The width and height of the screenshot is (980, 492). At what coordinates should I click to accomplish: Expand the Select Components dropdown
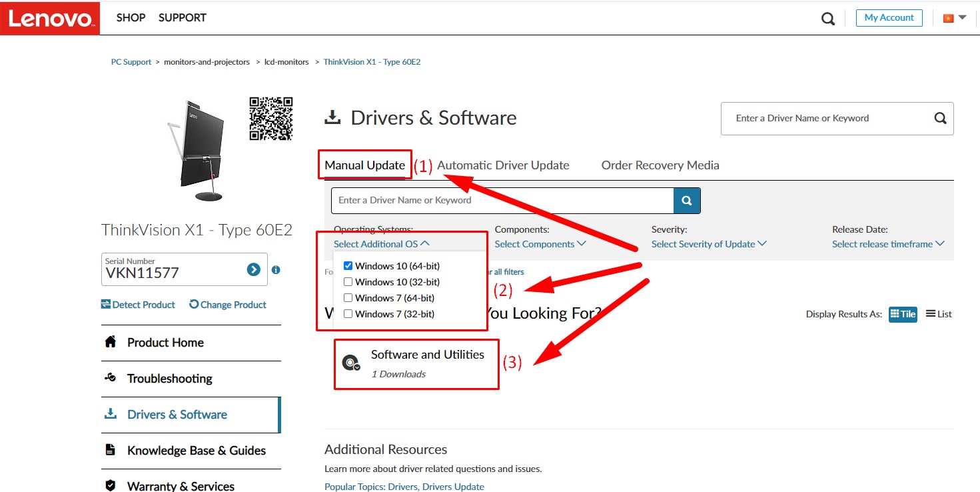tap(540, 244)
